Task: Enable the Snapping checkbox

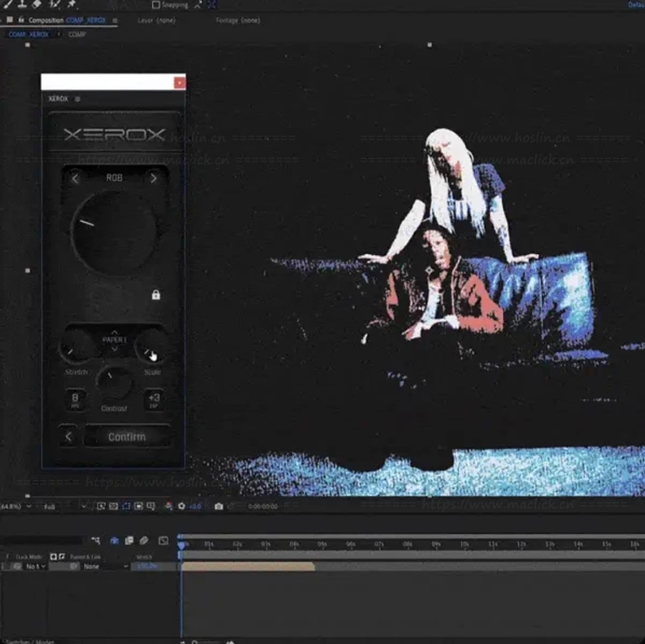Action: (x=156, y=5)
